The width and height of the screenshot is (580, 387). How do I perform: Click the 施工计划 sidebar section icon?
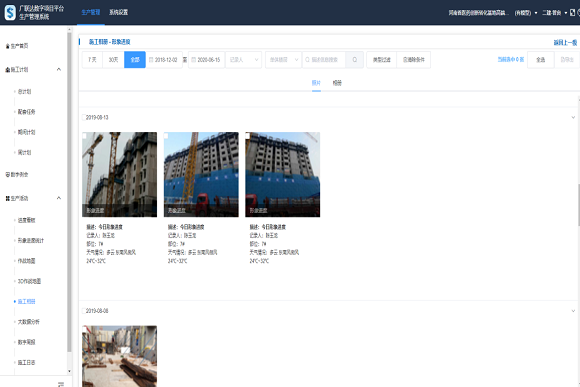coord(7,70)
